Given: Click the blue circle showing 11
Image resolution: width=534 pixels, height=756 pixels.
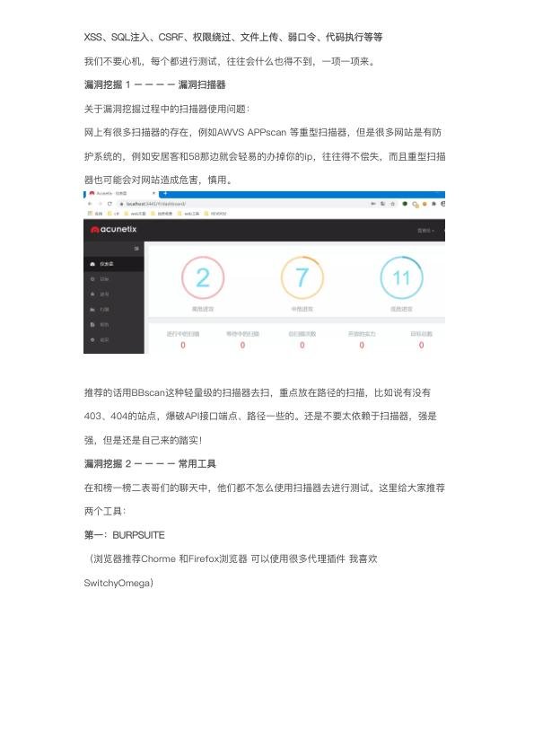Looking at the screenshot, I should click(x=401, y=278).
